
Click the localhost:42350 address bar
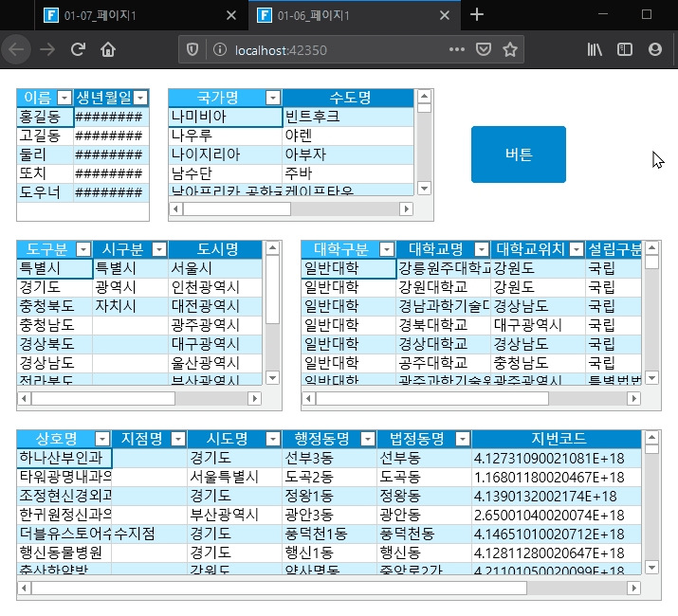click(x=332, y=49)
